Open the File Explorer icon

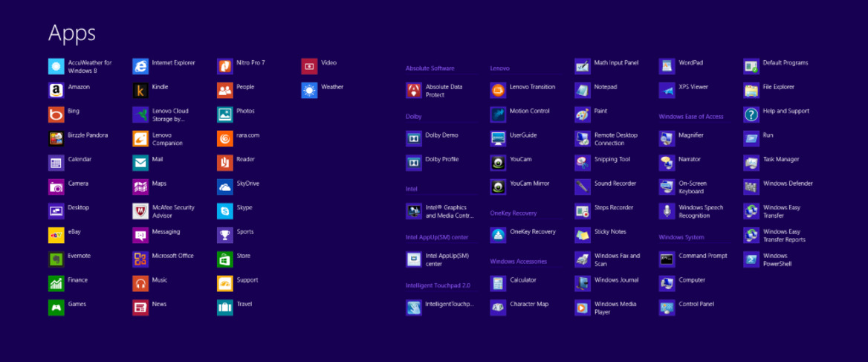751,90
